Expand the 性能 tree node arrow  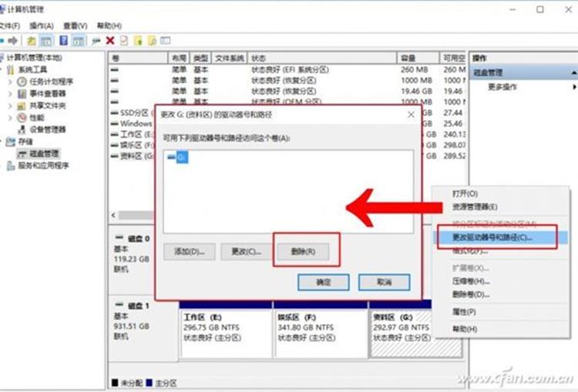[11, 118]
